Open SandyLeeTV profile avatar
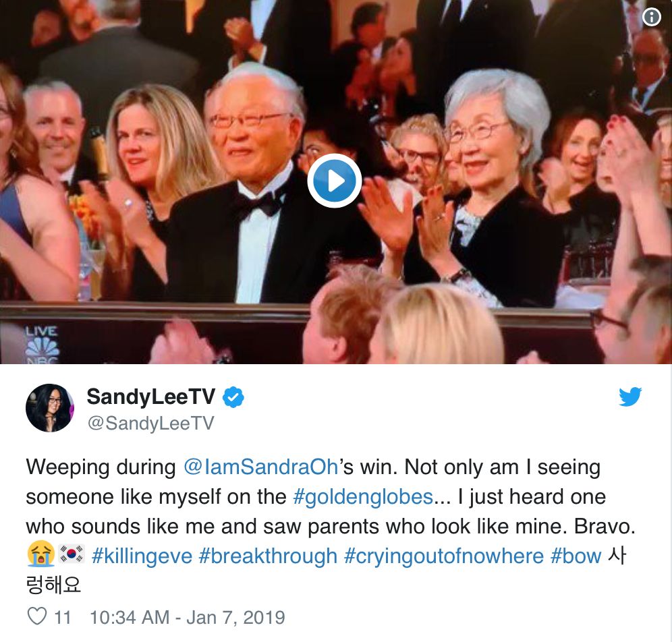 point(50,408)
